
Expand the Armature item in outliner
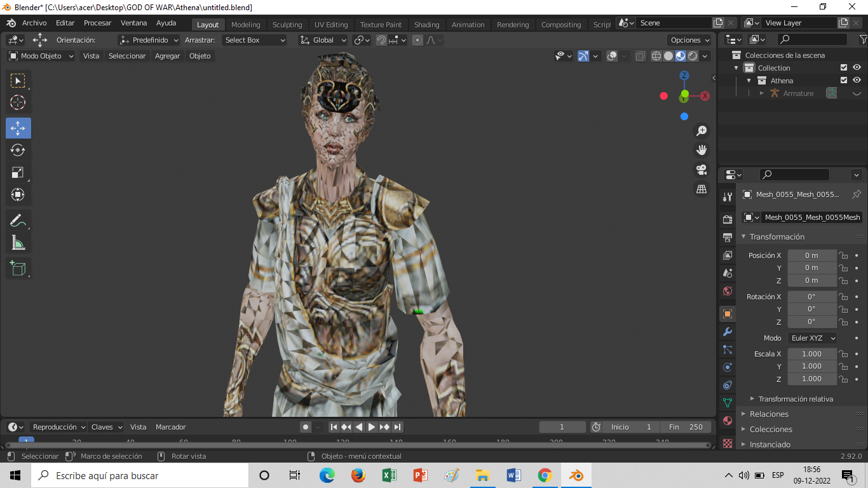(761, 93)
